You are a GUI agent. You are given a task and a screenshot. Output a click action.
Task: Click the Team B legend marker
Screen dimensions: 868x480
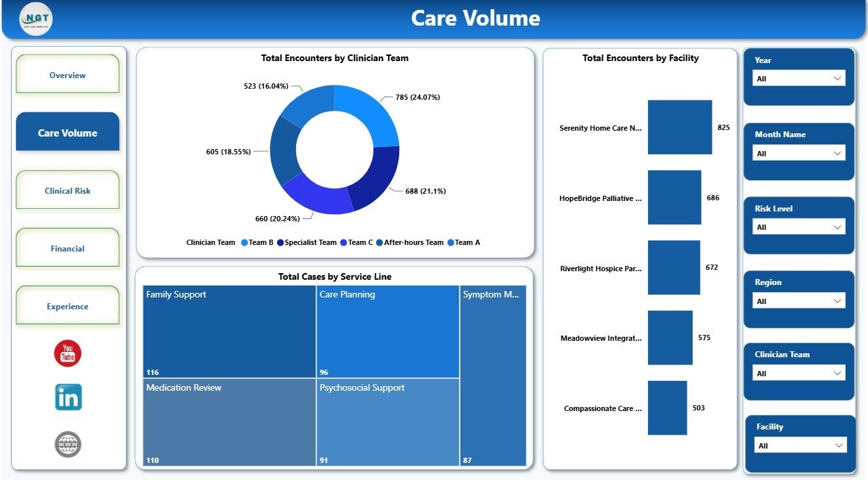coord(245,242)
